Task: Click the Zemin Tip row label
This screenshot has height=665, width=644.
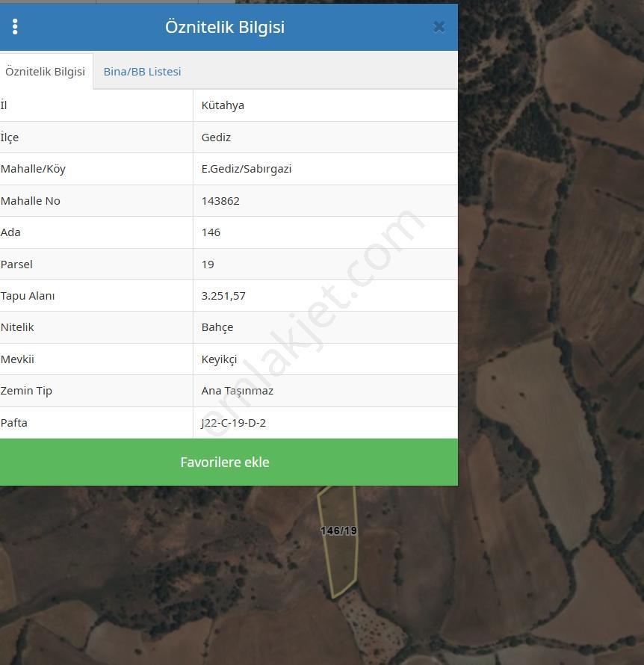Action: point(26,391)
